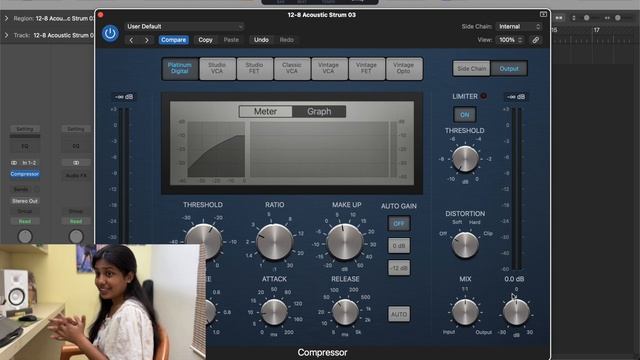Toggle the Compressor plugin power button

tap(110, 33)
